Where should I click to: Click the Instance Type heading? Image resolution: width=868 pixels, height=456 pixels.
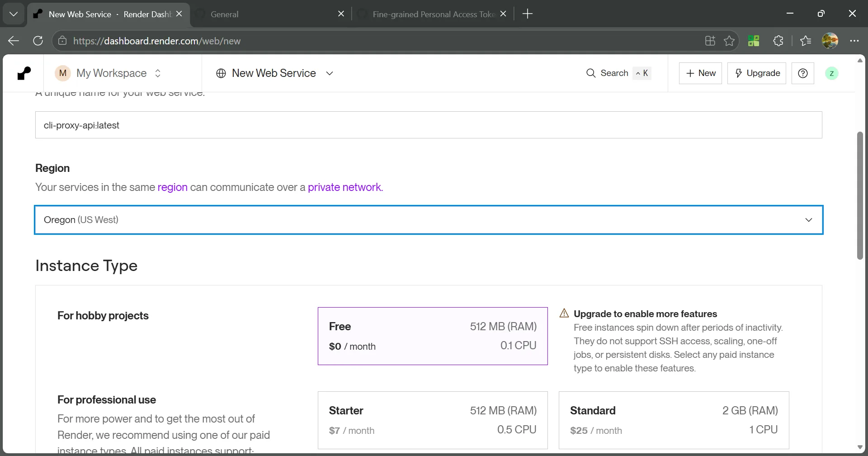click(x=86, y=266)
